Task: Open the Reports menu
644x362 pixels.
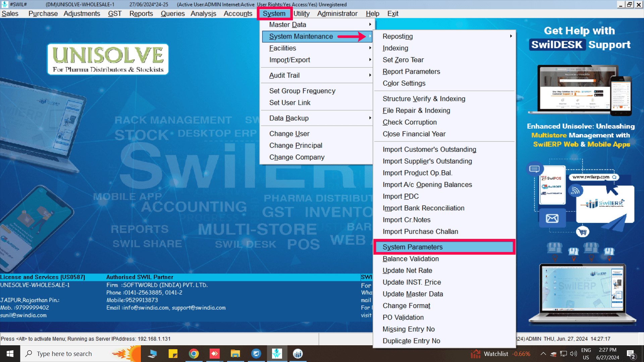Action: [141, 14]
